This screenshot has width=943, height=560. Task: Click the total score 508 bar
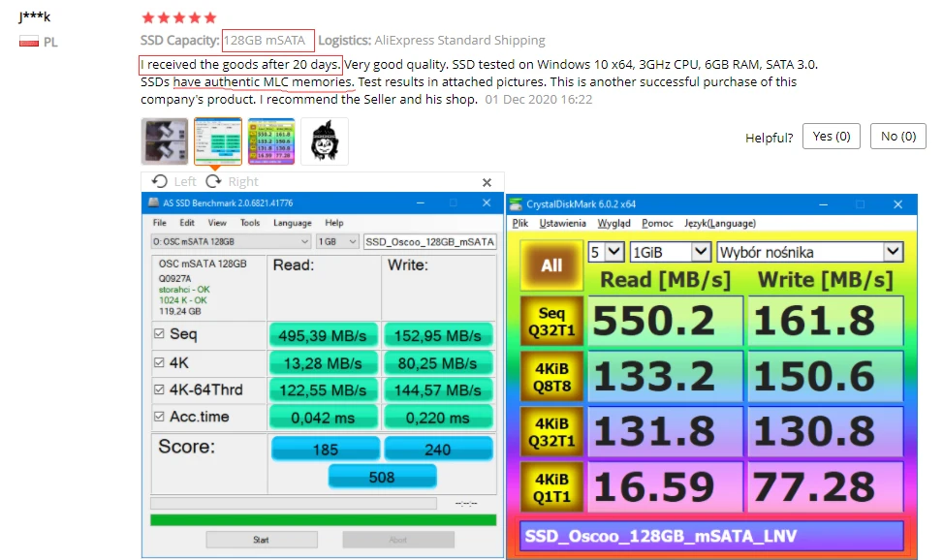tap(382, 477)
